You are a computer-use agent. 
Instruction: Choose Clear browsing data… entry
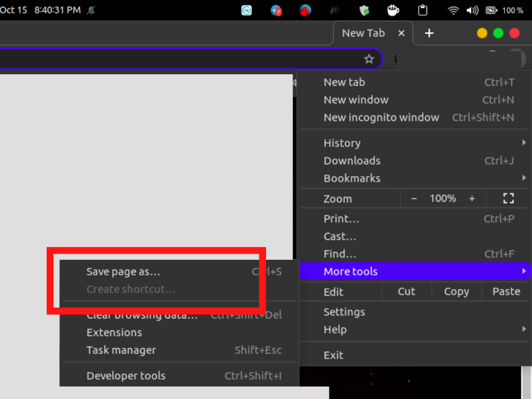point(179,315)
